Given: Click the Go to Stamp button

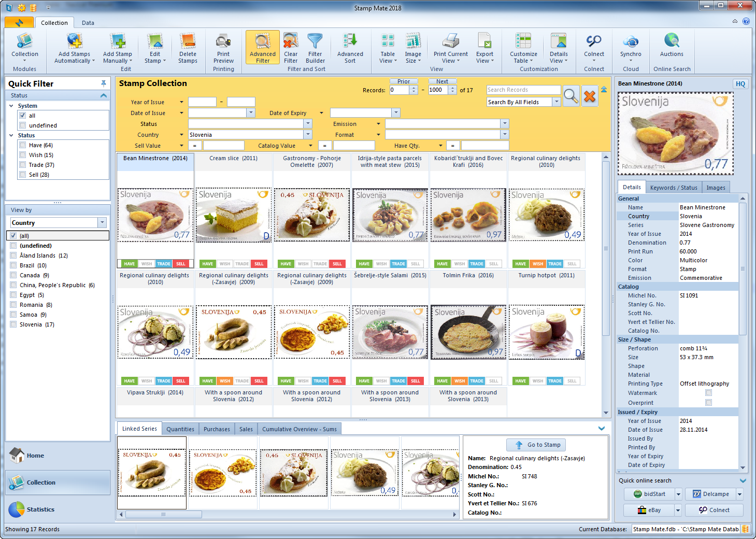Looking at the screenshot, I should click(537, 445).
